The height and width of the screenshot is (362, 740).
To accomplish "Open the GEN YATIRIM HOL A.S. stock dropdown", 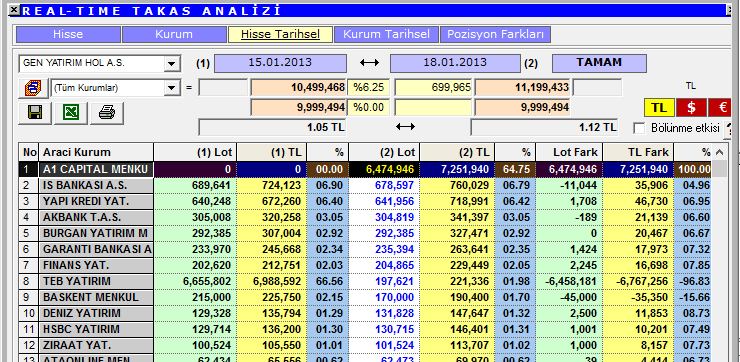I will pos(172,63).
